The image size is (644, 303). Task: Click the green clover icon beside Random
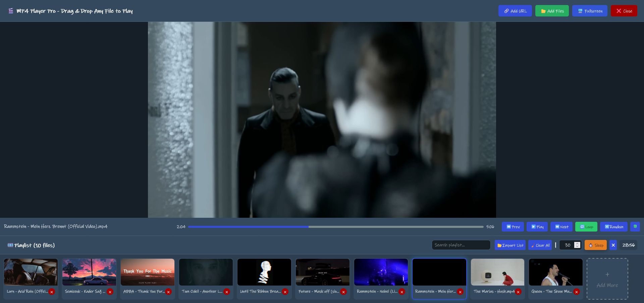coord(635,226)
